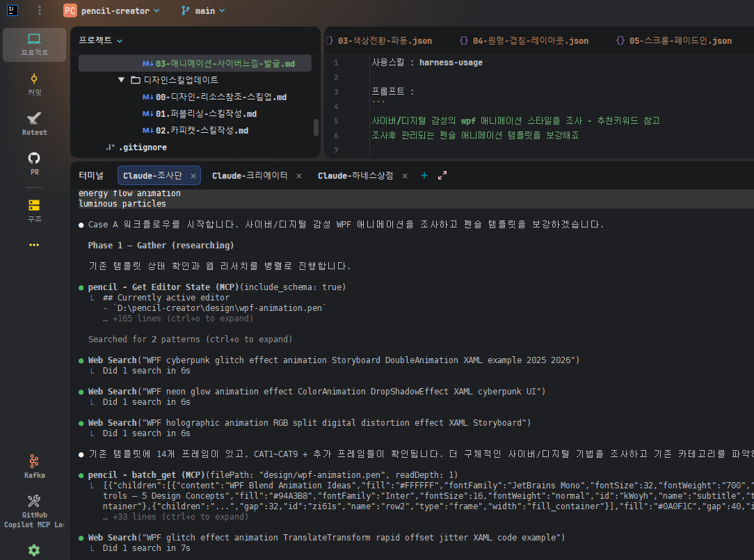Screen dimensions: 754x560
Task: Open the settings gear in sidebar
Action: (34, 550)
